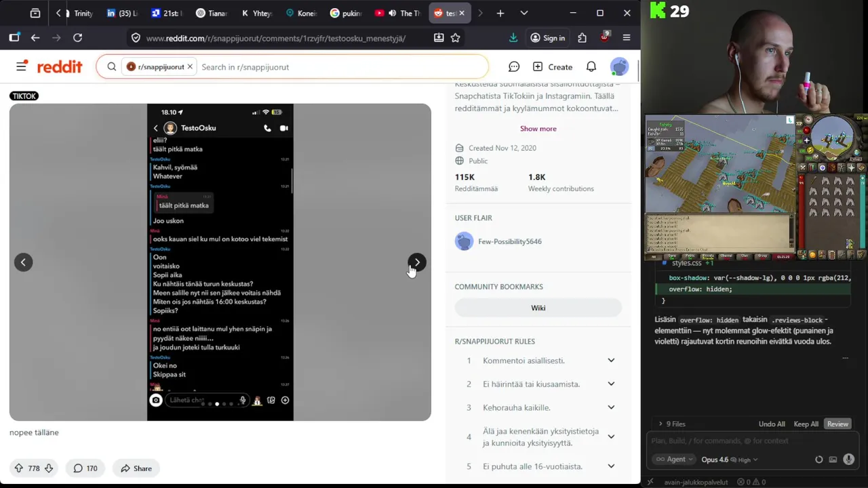Viewport: 868px width, 488px height.
Task: Switch to the Tianar tab
Action: [211, 13]
